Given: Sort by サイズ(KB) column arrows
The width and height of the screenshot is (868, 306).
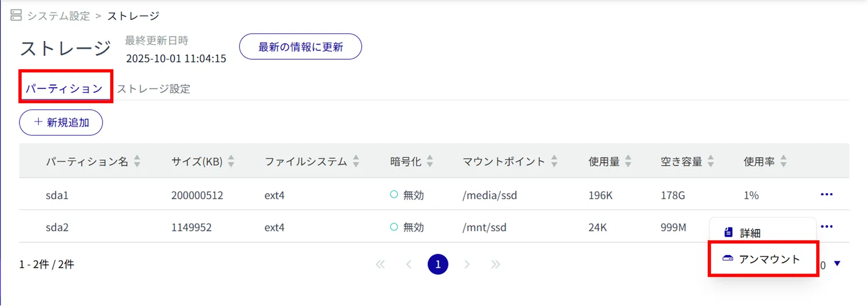Looking at the screenshot, I should (x=231, y=161).
